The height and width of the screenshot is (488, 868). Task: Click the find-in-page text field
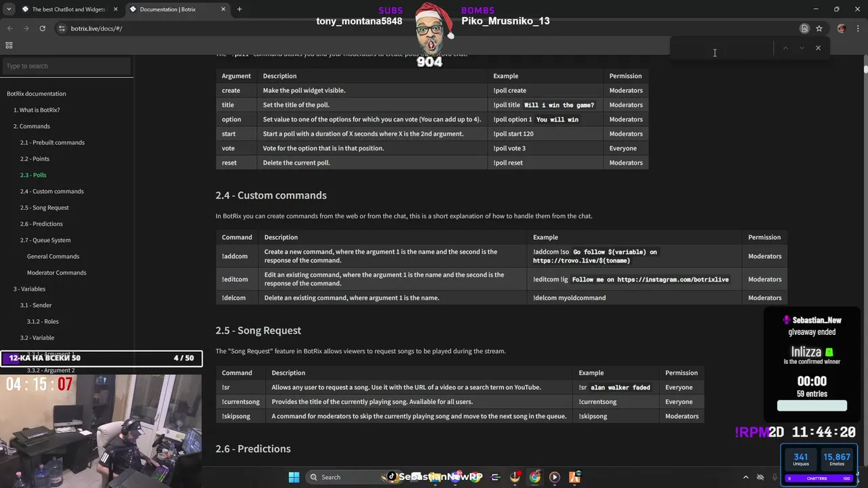(x=722, y=48)
